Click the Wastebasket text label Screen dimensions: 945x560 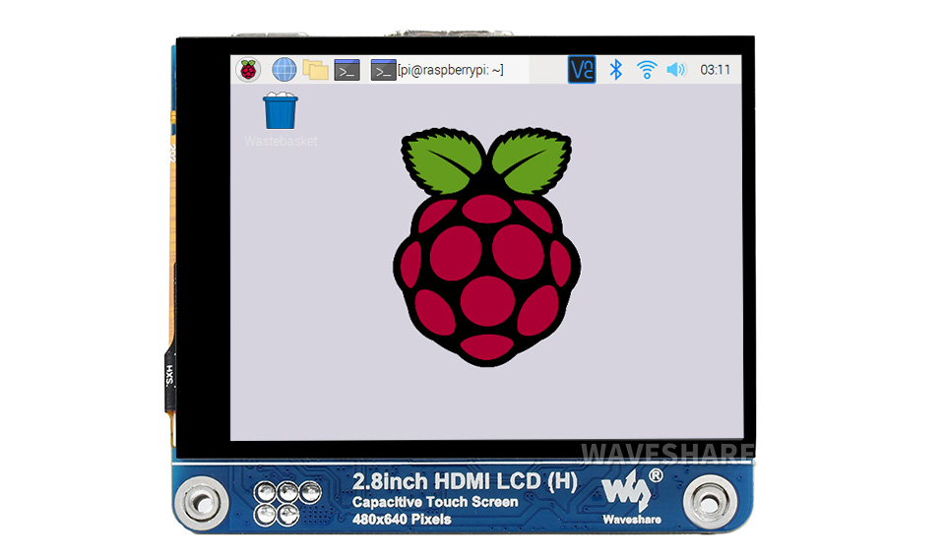(282, 142)
